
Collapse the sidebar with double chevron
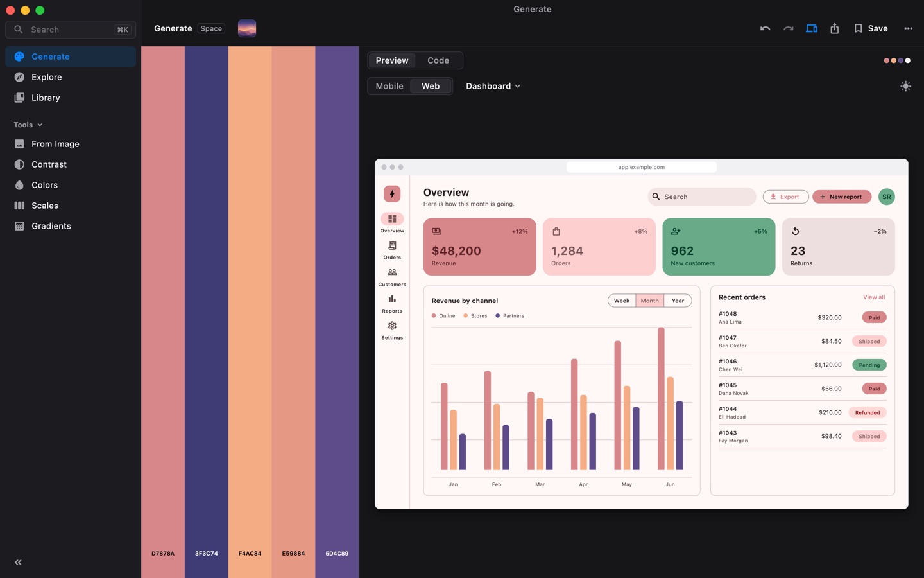tap(18, 562)
